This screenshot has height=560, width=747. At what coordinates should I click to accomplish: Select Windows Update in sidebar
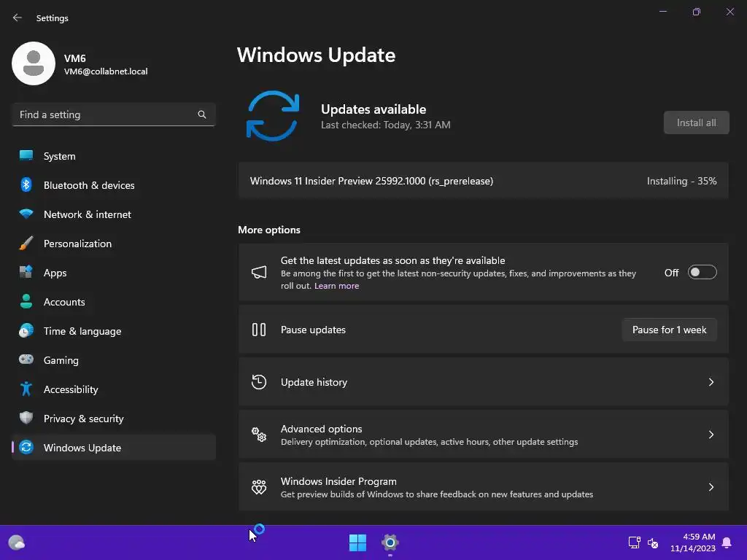[x=113, y=448]
